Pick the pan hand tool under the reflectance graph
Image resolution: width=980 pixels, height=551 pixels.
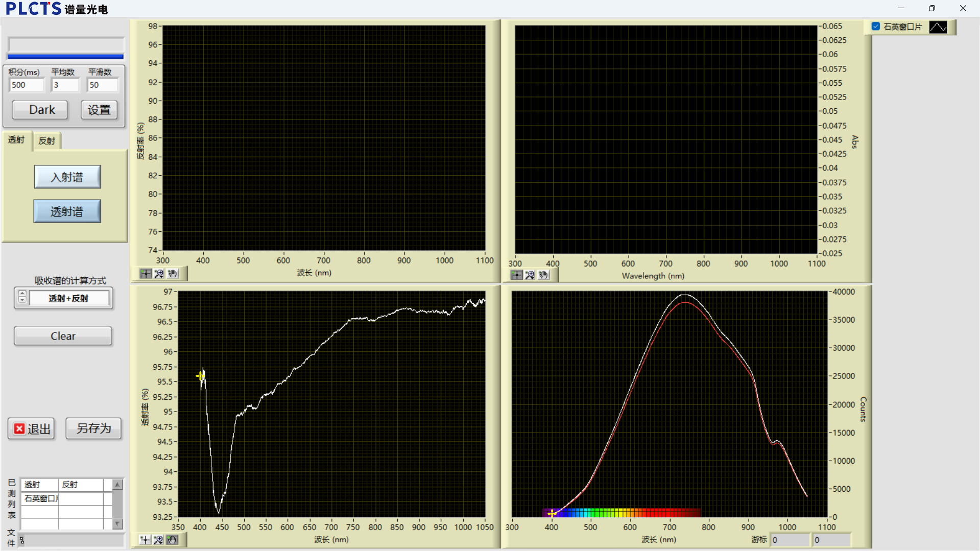point(173,274)
